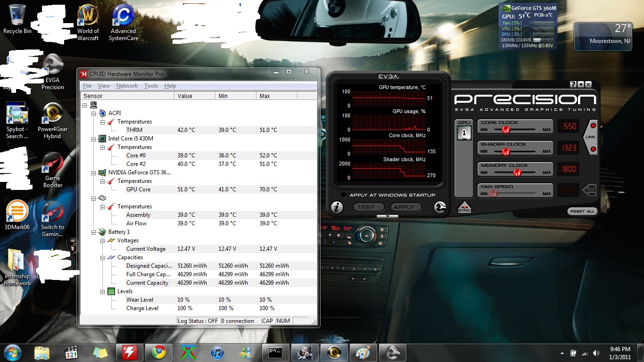This screenshot has height=362, width=644.
Task: Click the taskbar clock showing 9:46 PM
Action: [619, 353]
